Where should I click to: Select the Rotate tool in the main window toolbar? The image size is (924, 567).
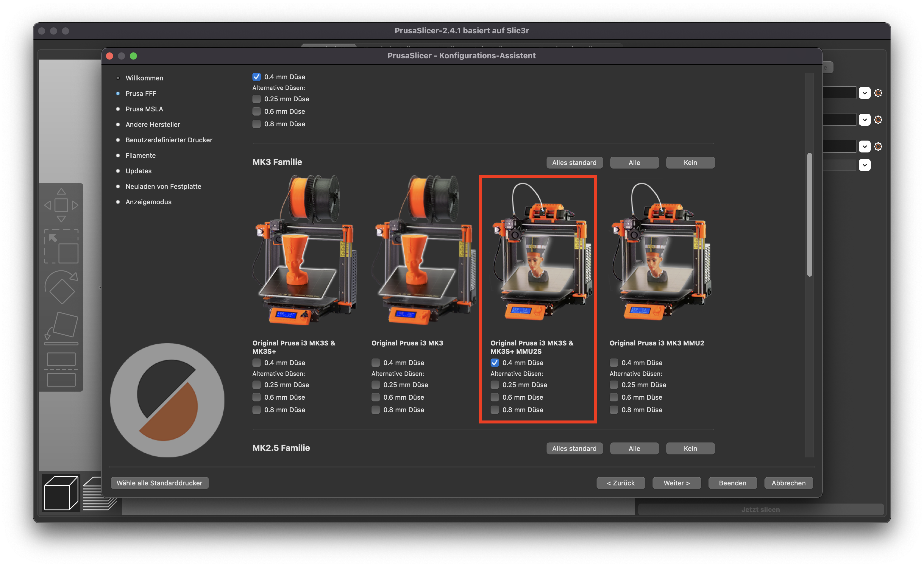click(x=61, y=287)
